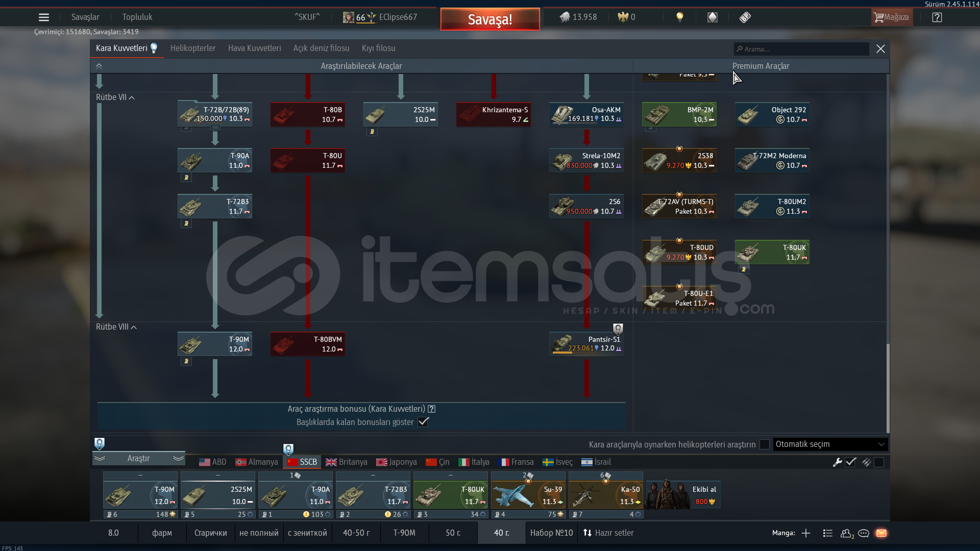Switch to preset фарм
This screenshot has height=551, width=980.
(x=162, y=533)
